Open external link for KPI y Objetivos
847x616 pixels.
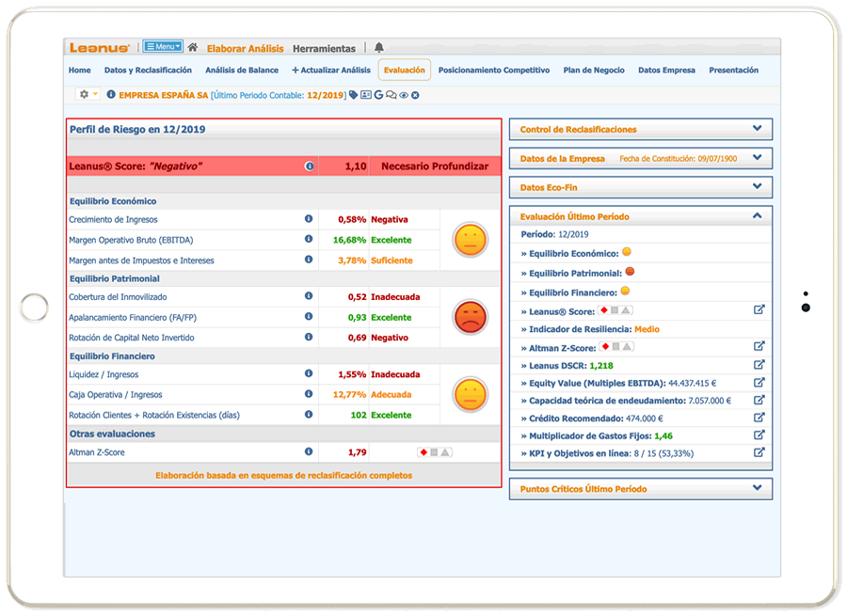759,452
